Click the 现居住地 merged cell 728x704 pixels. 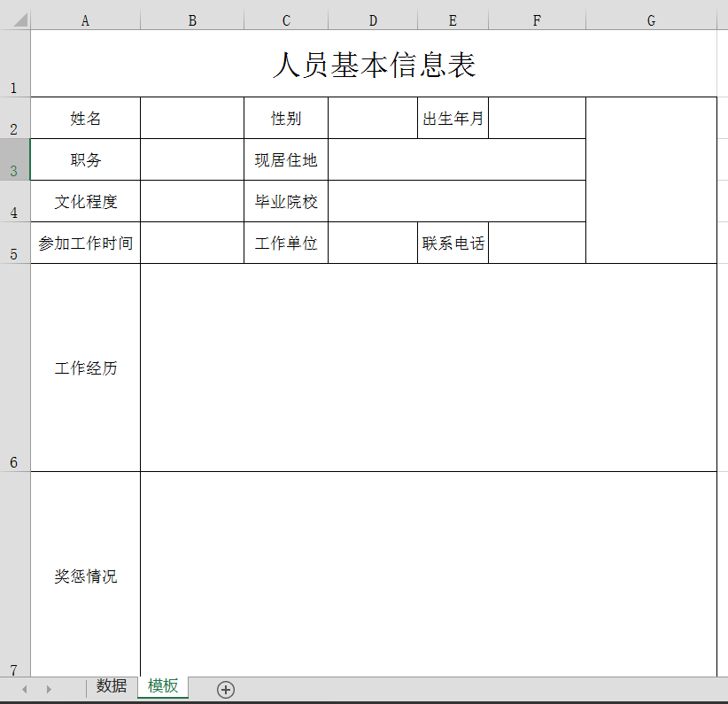click(285, 159)
